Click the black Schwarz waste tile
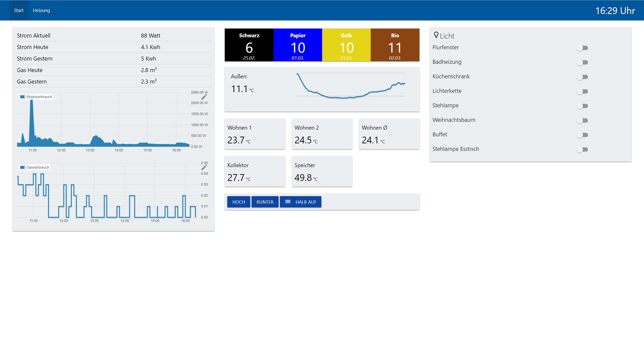Image resolution: width=644 pixels, height=349 pixels. [x=249, y=45]
